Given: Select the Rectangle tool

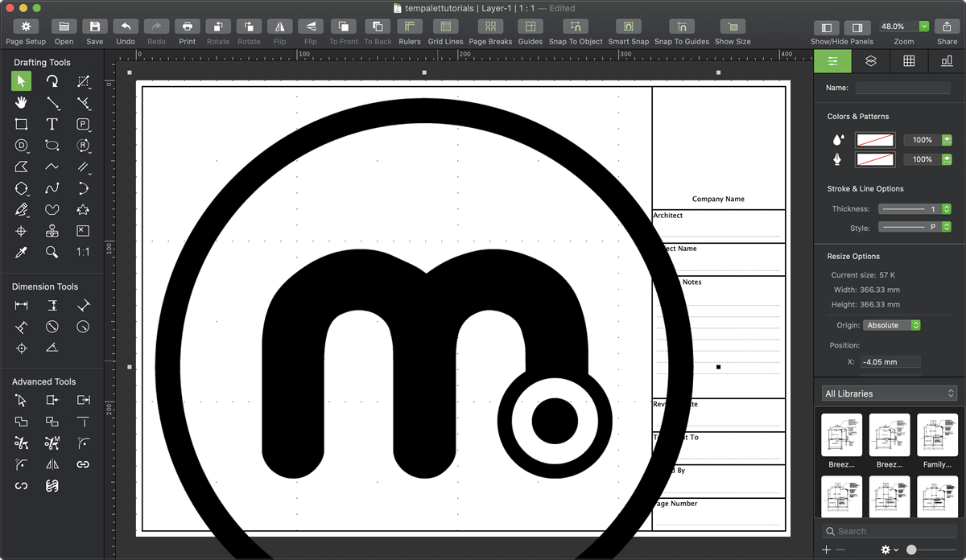Looking at the screenshot, I should pyautogui.click(x=22, y=124).
